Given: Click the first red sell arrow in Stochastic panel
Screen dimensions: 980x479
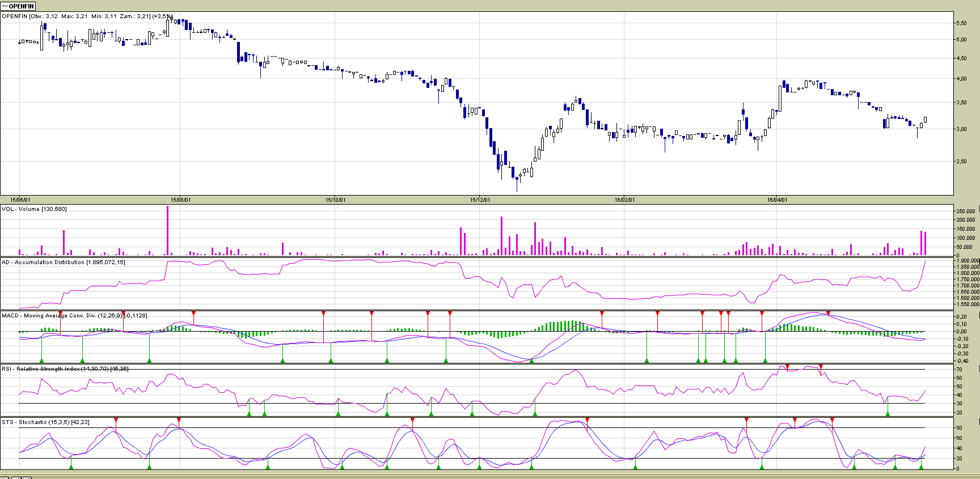Looking at the screenshot, I should (116, 420).
